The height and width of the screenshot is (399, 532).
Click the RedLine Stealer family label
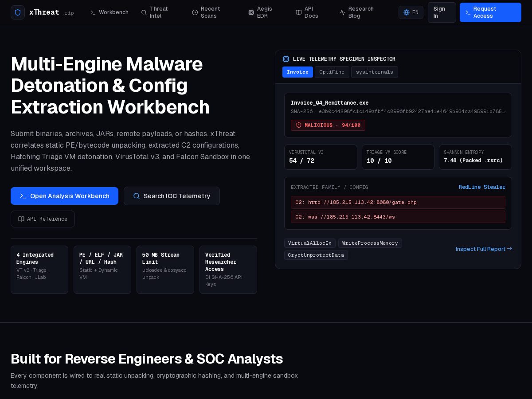coord(482,187)
